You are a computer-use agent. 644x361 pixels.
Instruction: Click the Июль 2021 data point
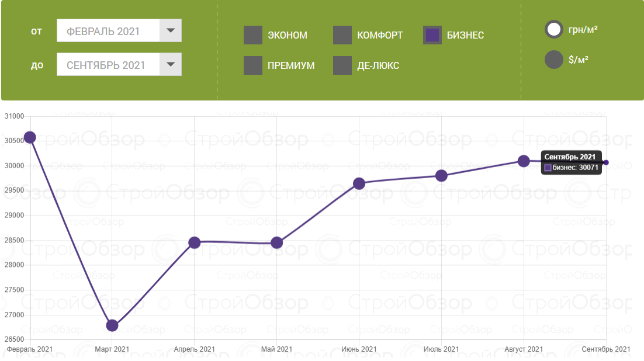[442, 176]
